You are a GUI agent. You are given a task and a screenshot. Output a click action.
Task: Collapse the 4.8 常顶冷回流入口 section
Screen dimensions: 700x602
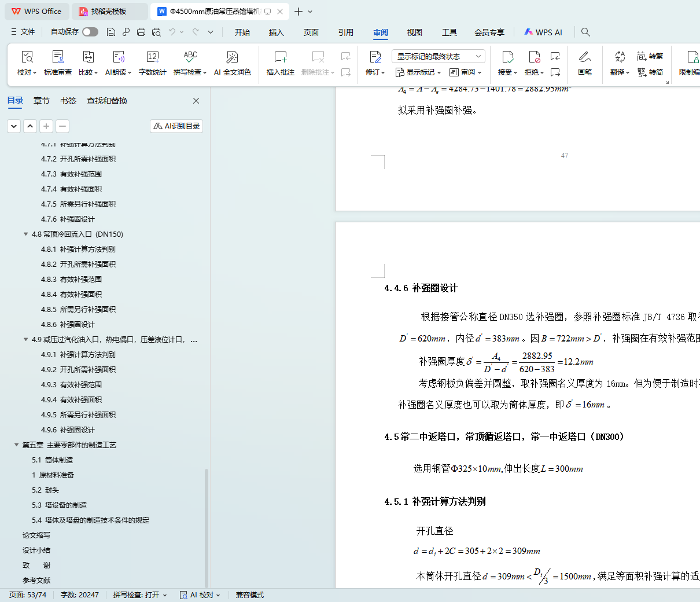pos(25,234)
